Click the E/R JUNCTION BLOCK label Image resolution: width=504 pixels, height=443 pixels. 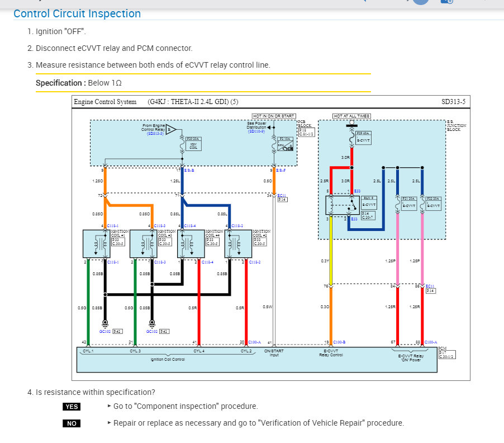click(x=457, y=125)
